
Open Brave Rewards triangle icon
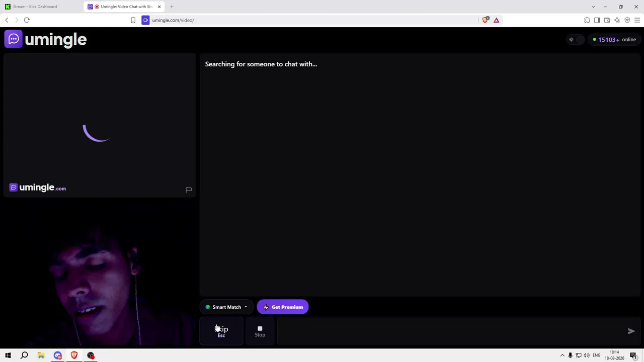(x=496, y=20)
